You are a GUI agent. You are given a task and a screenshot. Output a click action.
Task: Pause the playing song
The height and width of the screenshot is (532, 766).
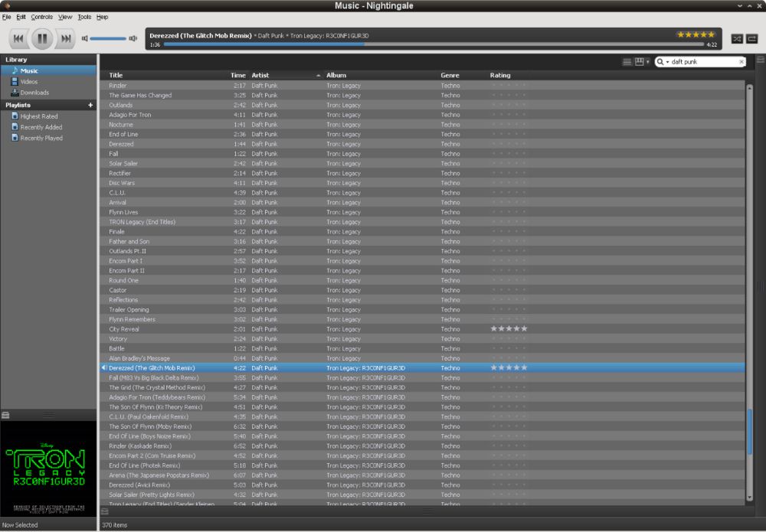(42, 38)
